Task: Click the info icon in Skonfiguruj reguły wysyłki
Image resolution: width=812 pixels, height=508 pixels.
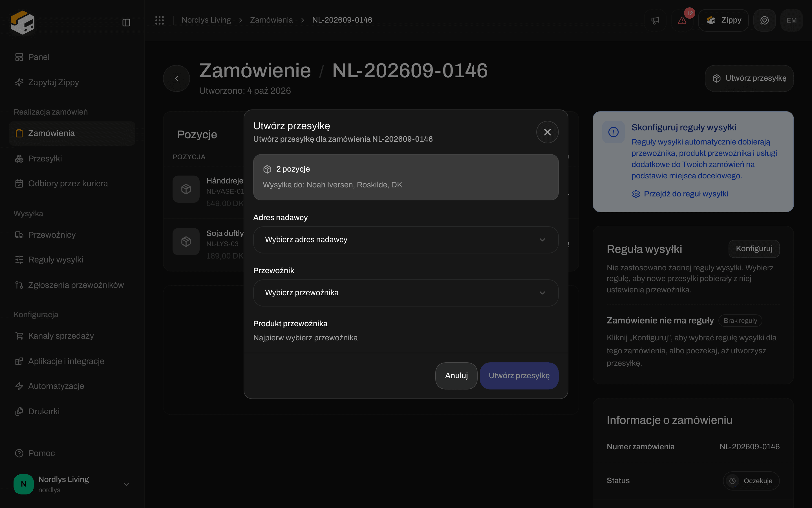Action: [613, 132]
